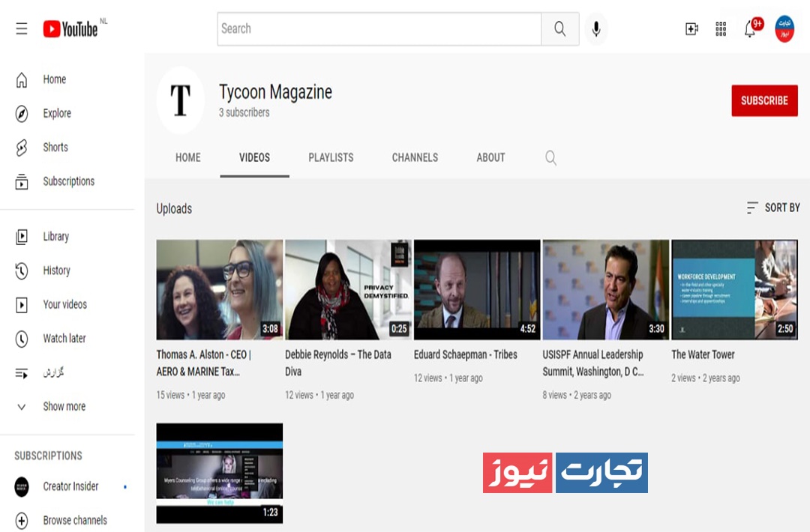Open the YouTube apps grid
The height and width of the screenshot is (532, 810).
pyautogui.click(x=721, y=29)
